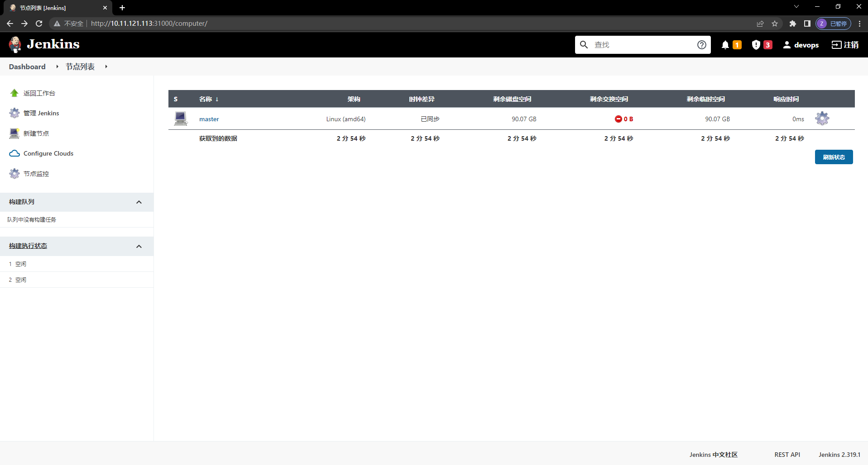
Task: Focus the 查找 search field
Action: point(643,45)
